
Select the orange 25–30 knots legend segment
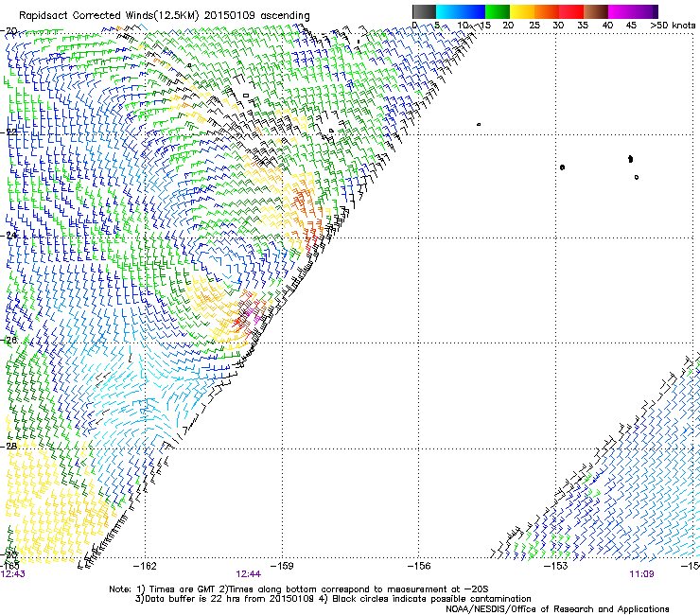tap(547, 11)
